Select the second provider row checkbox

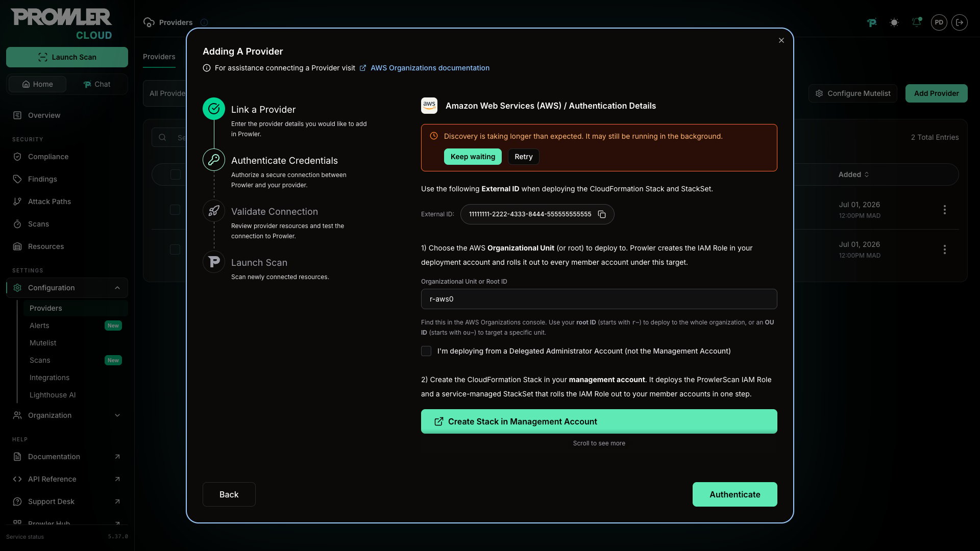tap(175, 249)
